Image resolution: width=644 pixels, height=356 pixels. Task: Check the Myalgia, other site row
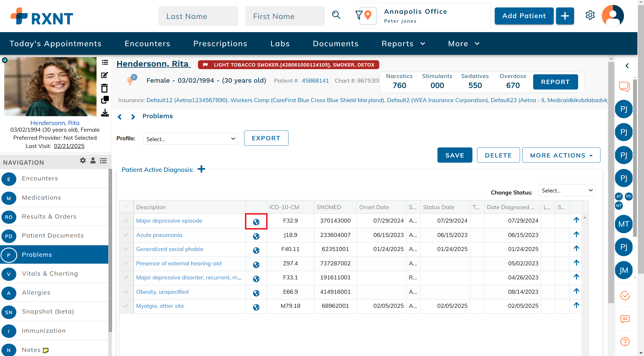point(126,306)
